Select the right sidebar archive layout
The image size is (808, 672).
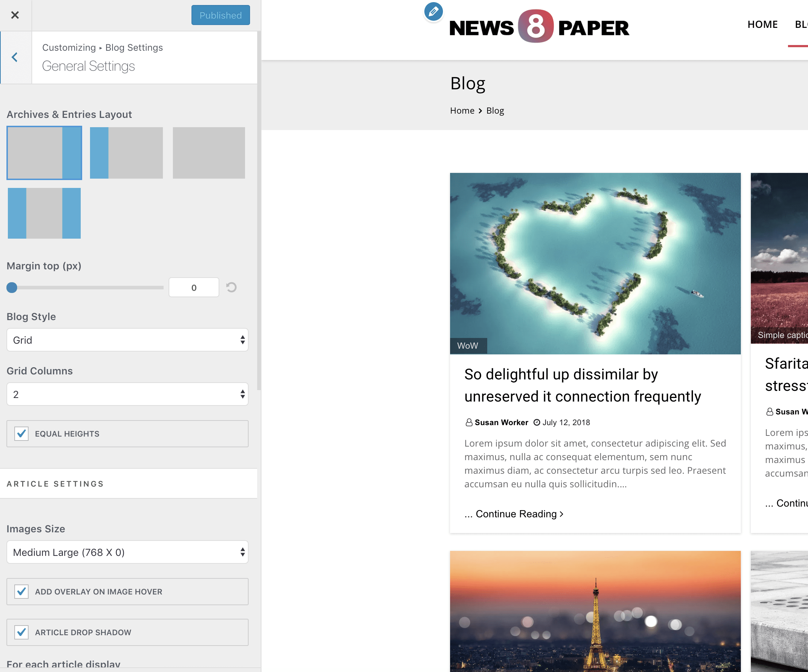click(x=44, y=153)
